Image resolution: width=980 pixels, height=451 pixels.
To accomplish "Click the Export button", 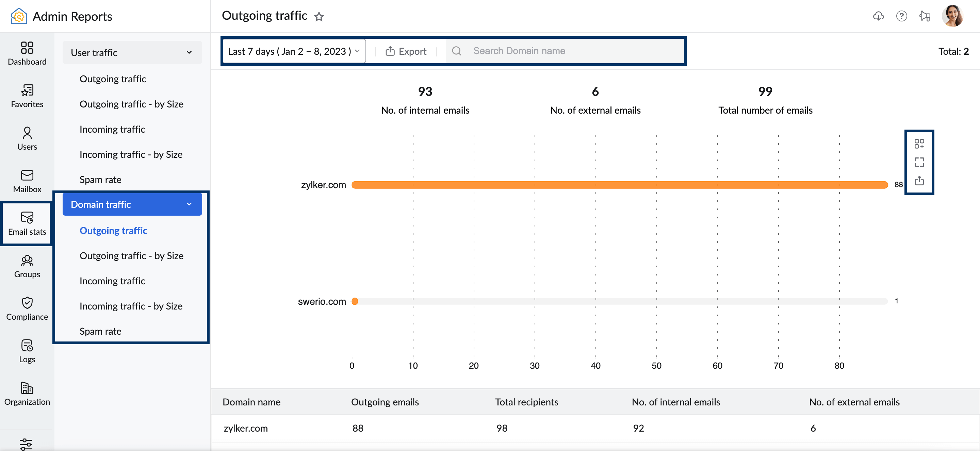I will pyautogui.click(x=406, y=51).
